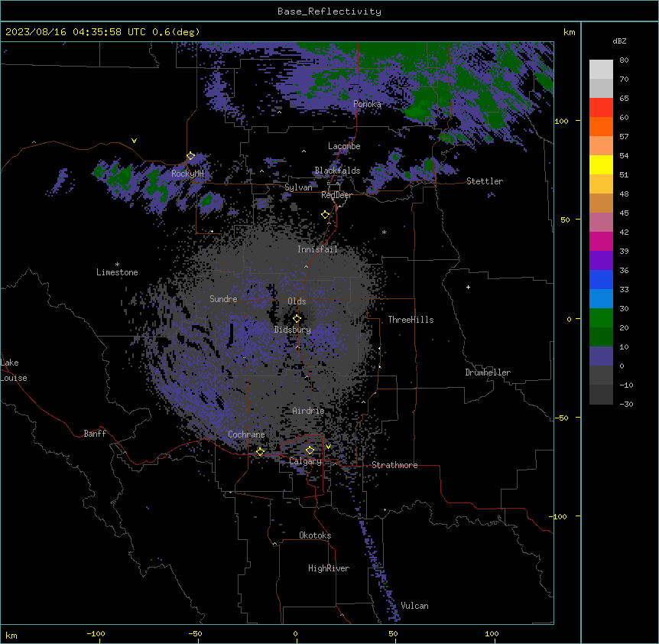Click the -30 value at the bottom of the dBZ scale
The image size is (659, 644).
tap(626, 405)
